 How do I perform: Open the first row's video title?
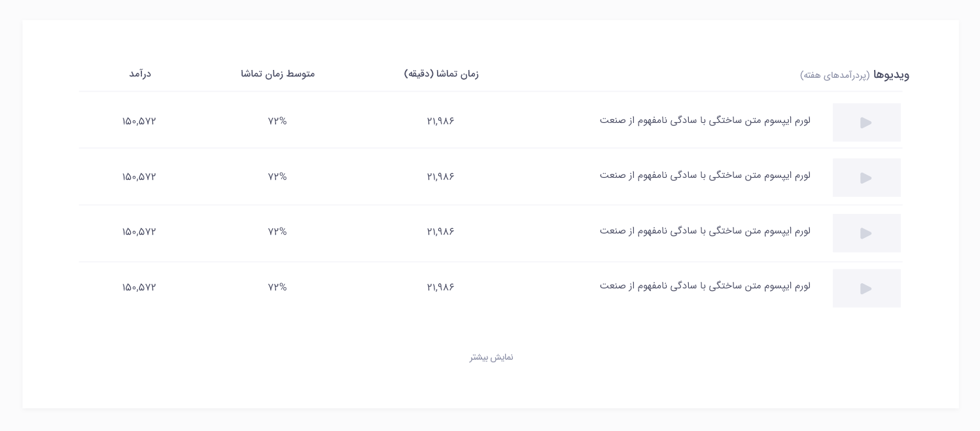pos(705,120)
